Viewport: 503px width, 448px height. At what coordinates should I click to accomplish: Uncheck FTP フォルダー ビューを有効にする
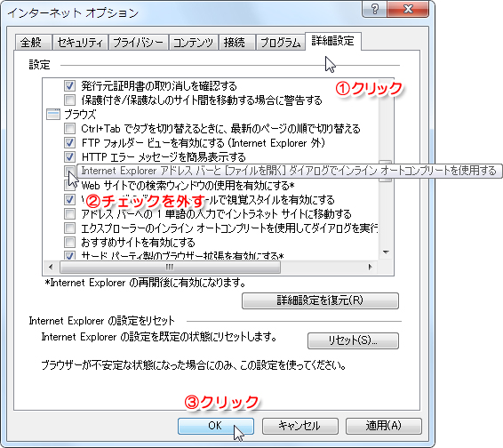click(x=69, y=143)
